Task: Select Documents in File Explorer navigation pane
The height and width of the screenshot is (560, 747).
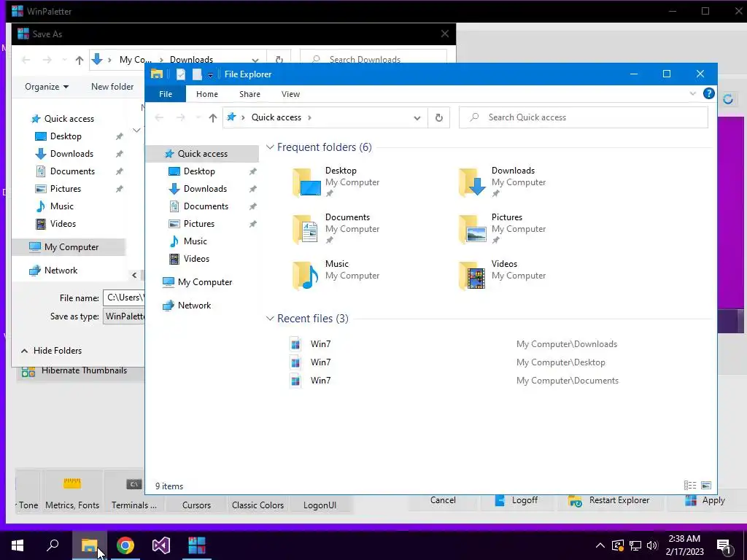Action: [x=206, y=206]
